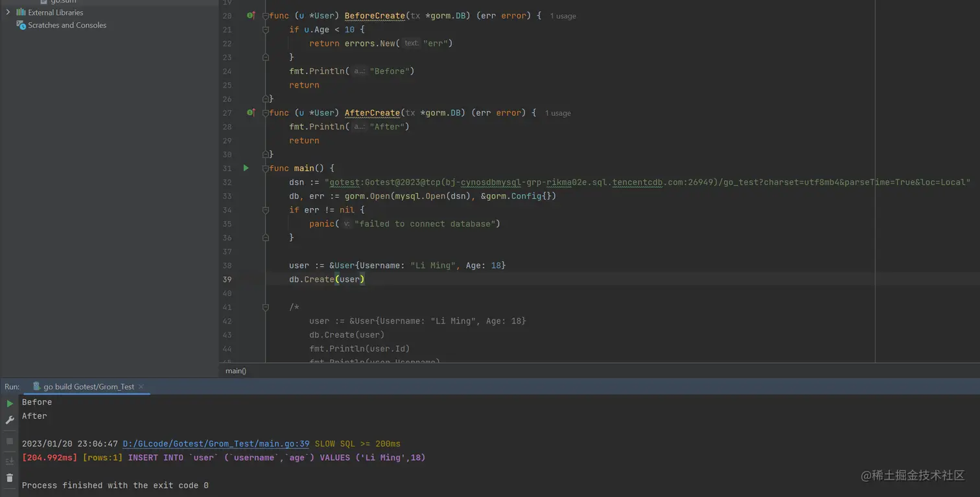Screen dimensions: 980x497
Task: Run main() from the gutter arrow
Action: (x=246, y=168)
